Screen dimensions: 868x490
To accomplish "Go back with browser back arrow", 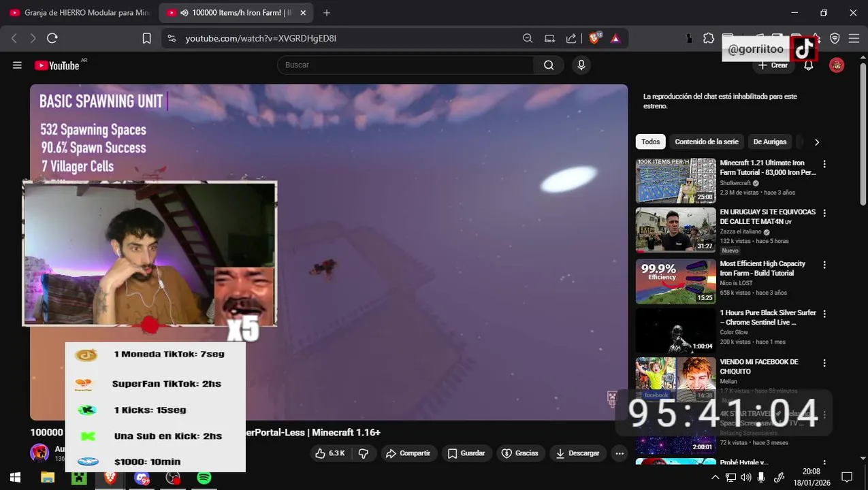I will pos(14,39).
